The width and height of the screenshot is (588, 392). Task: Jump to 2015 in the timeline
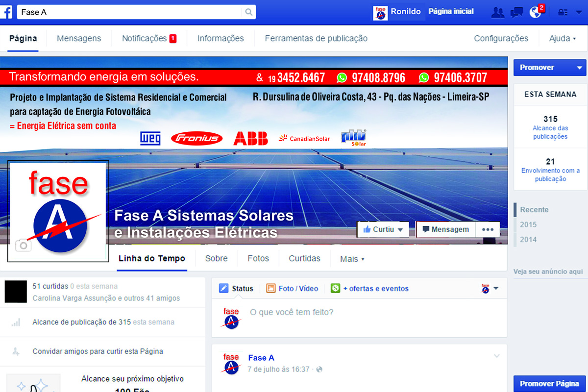(x=528, y=224)
